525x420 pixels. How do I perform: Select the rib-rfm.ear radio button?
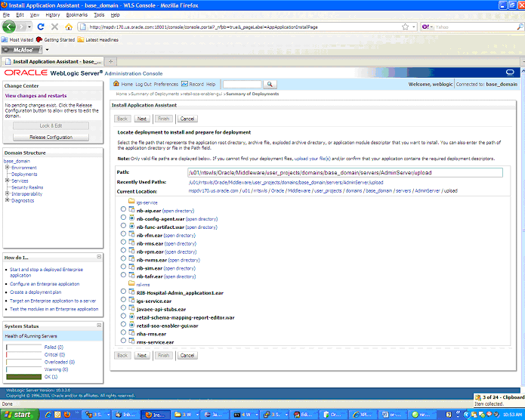coord(123,233)
